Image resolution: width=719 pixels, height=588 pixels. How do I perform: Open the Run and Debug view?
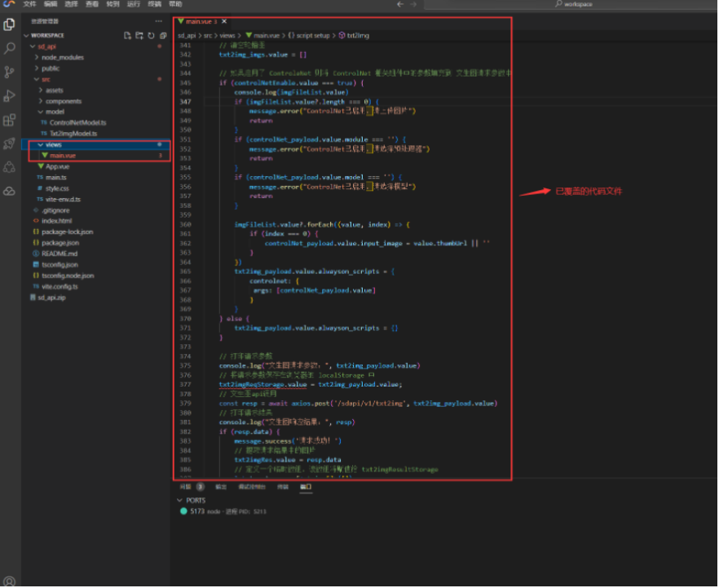9,96
